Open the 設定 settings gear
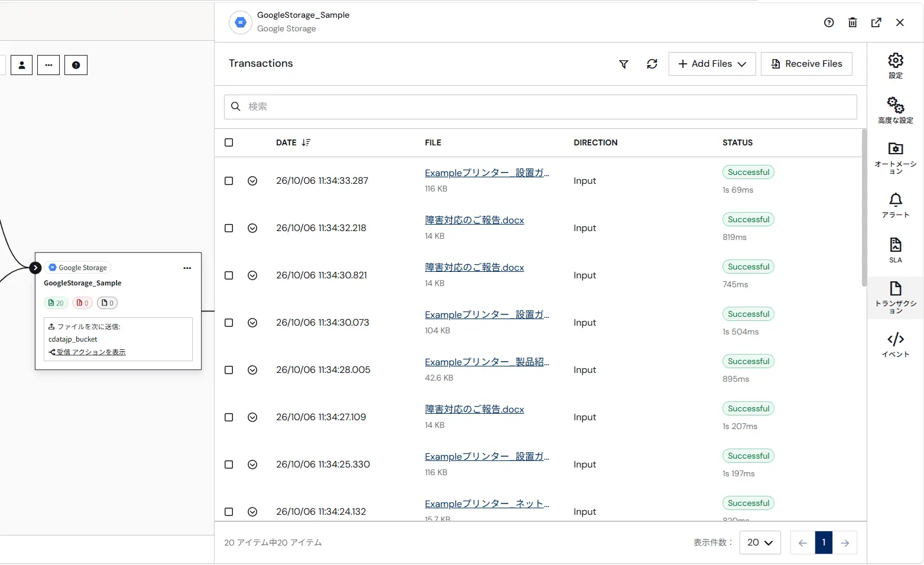The height and width of the screenshot is (565, 924). point(896,66)
